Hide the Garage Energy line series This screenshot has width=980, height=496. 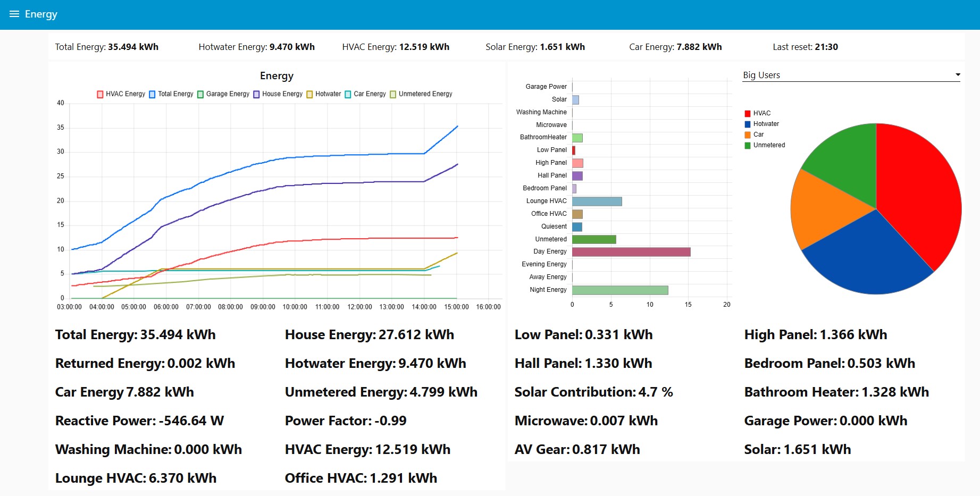click(200, 94)
